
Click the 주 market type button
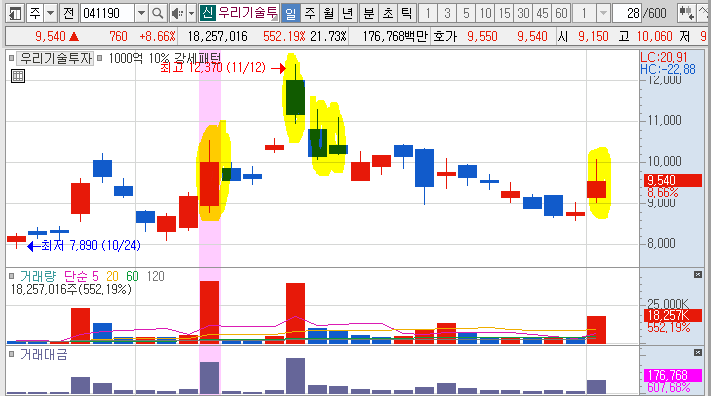pyautogui.click(x=35, y=13)
